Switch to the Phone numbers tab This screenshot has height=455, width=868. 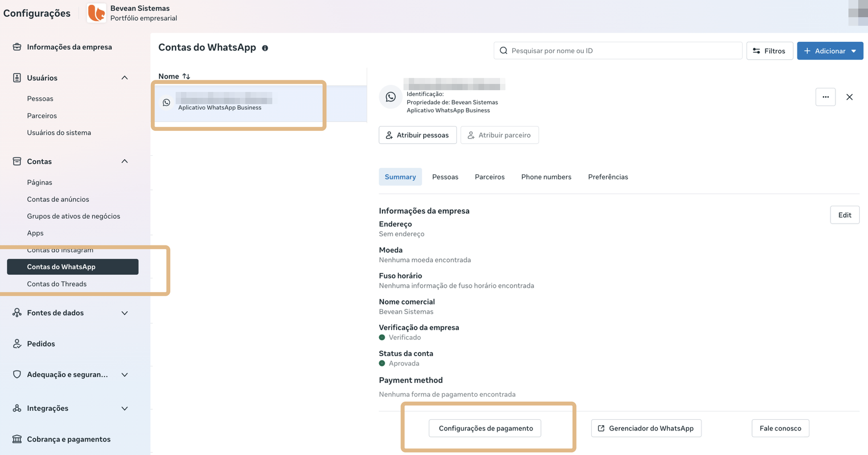tap(546, 177)
